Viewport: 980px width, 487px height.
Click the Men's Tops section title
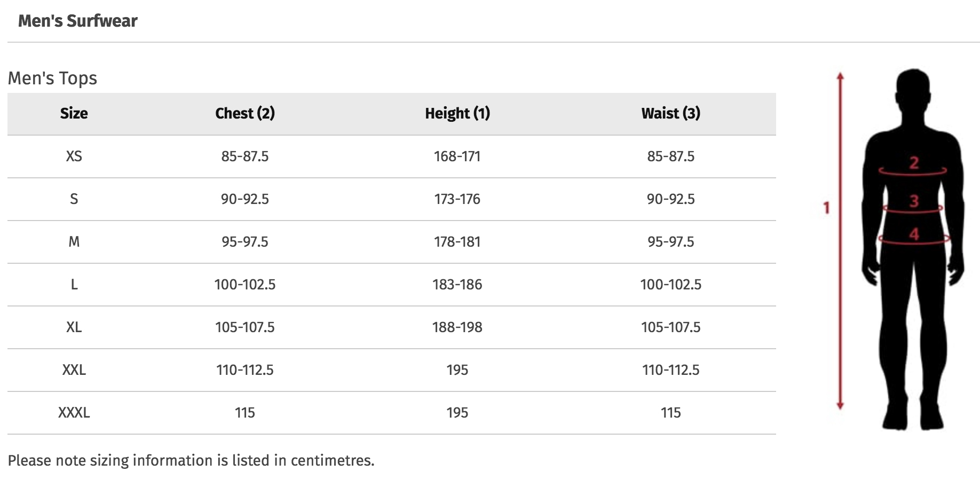pyautogui.click(x=52, y=78)
